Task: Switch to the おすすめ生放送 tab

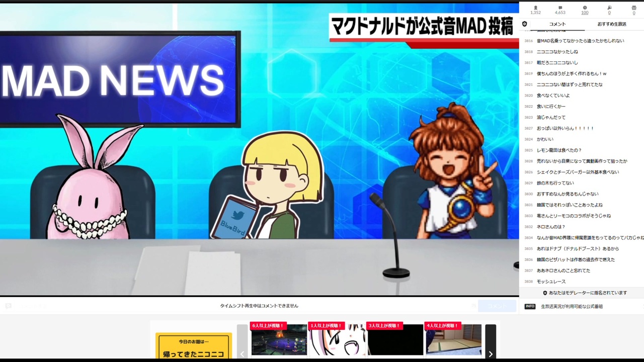Action: tap(612, 24)
